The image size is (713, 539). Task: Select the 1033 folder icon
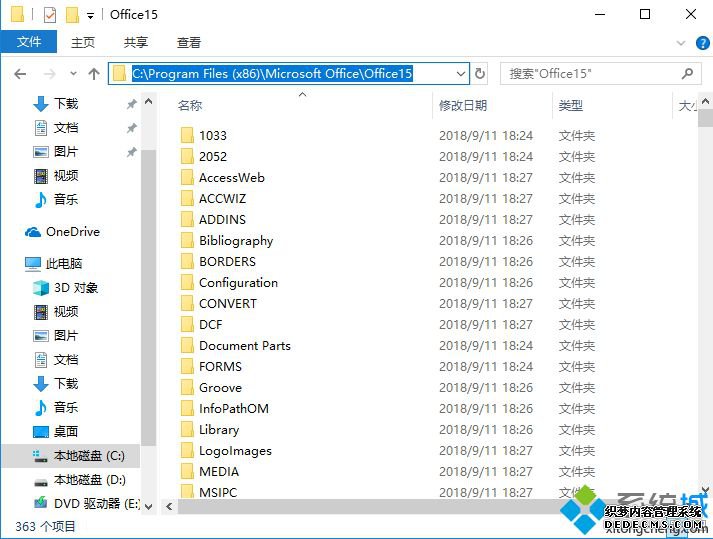click(187, 136)
